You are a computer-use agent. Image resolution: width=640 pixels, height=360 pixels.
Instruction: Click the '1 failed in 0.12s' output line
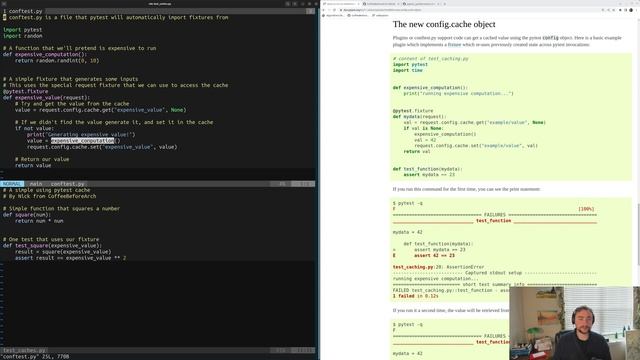[x=416, y=296]
